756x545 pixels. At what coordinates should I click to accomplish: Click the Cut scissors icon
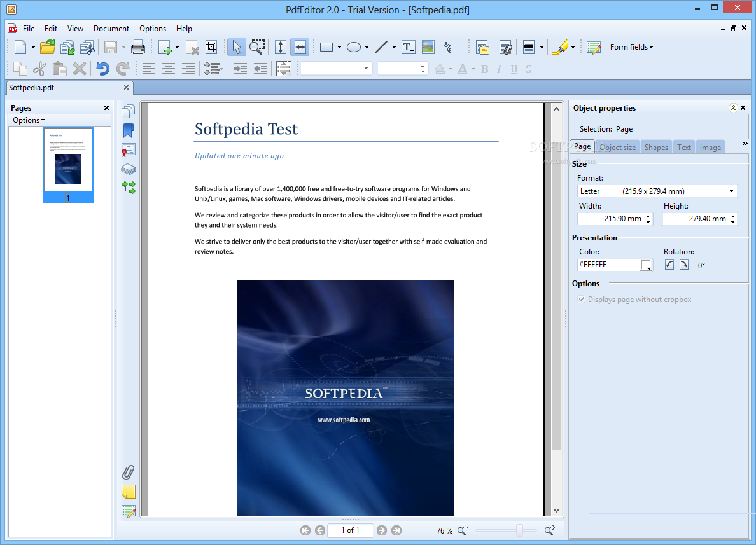tap(39, 69)
